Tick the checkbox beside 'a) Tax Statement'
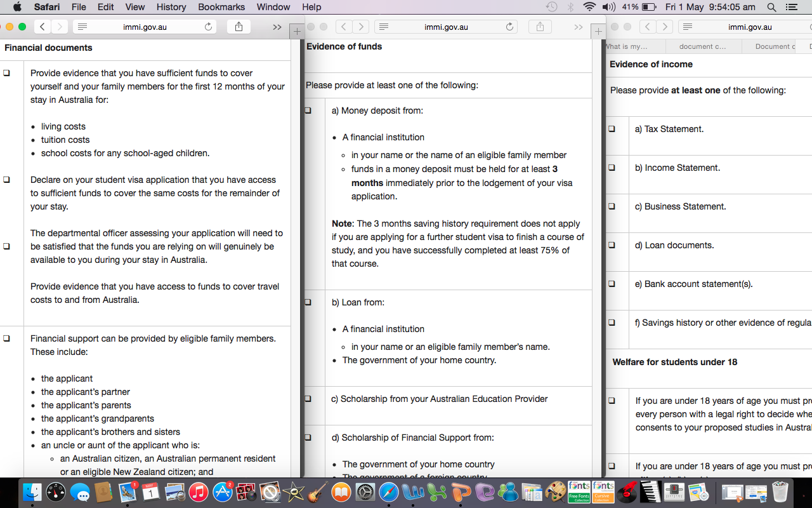812x508 pixels. [612, 129]
